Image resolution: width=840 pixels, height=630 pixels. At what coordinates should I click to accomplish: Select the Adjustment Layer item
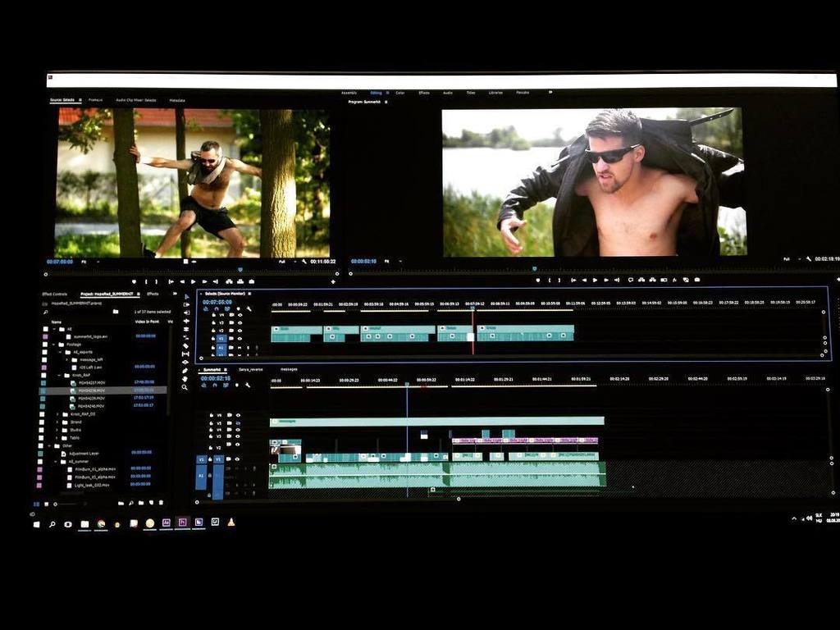point(84,453)
